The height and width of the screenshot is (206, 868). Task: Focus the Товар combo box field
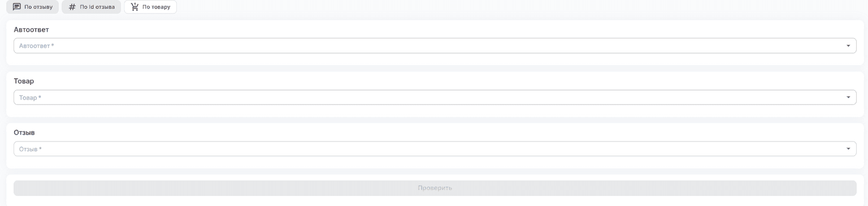435,97
